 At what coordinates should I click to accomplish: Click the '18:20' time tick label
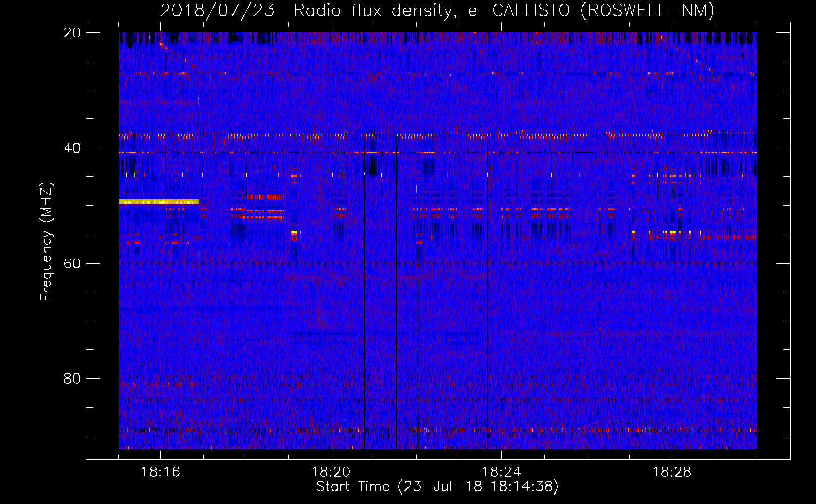pos(331,472)
